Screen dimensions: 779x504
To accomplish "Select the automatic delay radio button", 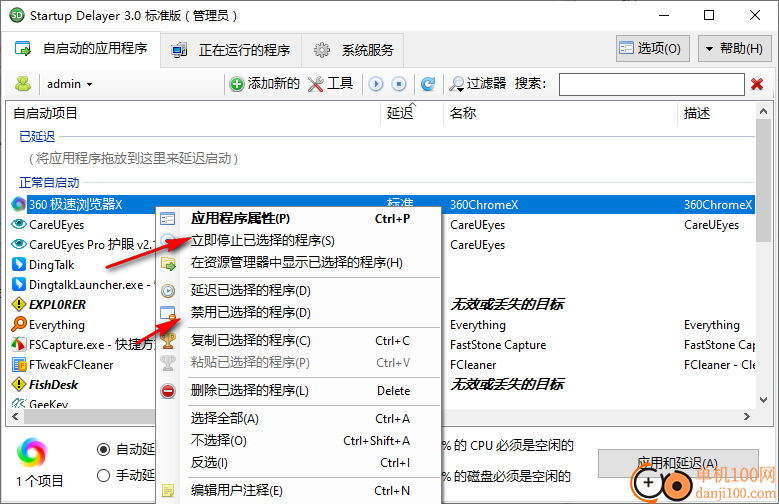I will click(x=103, y=449).
